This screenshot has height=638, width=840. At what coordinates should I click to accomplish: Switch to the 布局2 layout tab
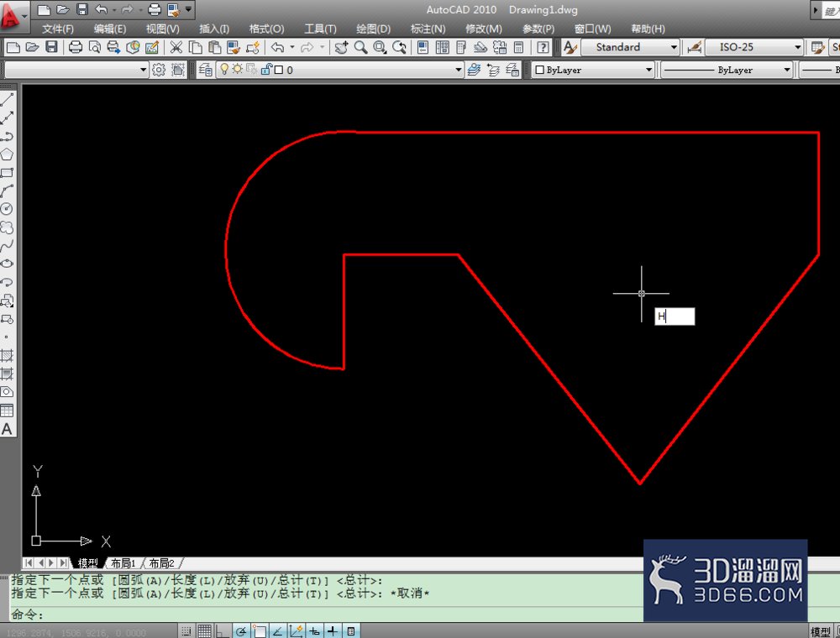point(162,563)
